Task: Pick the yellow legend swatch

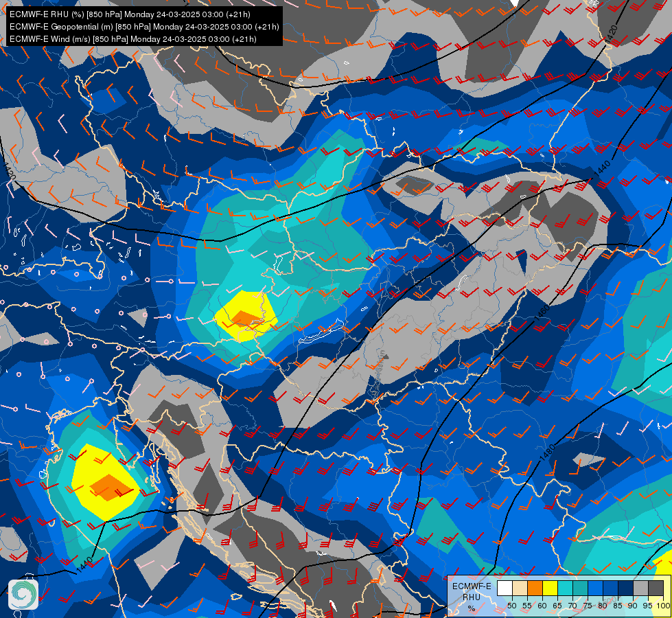Action: pos(550,588)
